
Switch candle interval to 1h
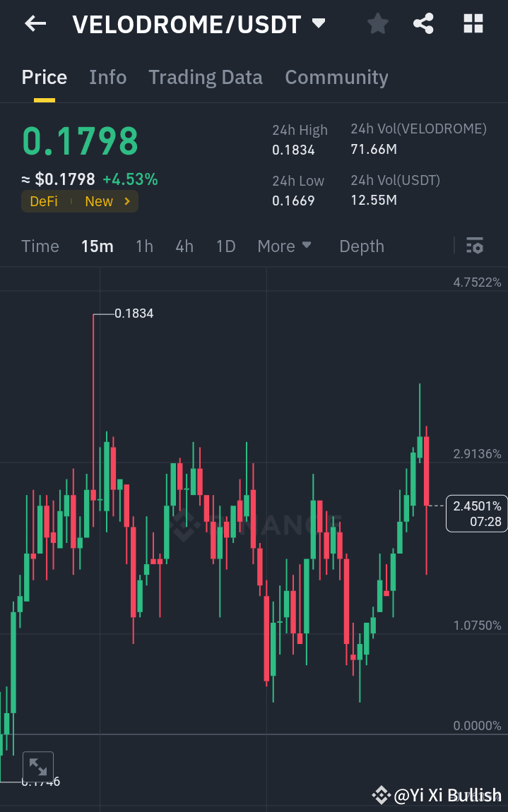tap(144, 246)
